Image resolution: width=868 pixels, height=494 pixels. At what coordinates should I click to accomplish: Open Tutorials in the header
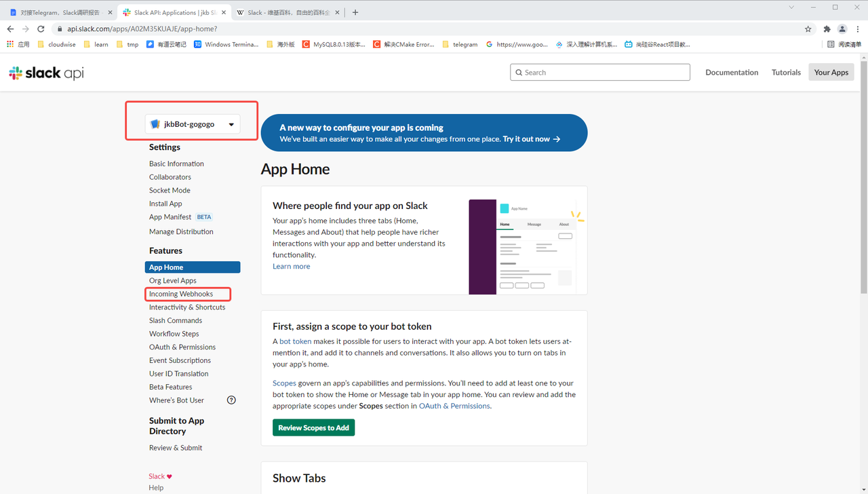[786, 73]
